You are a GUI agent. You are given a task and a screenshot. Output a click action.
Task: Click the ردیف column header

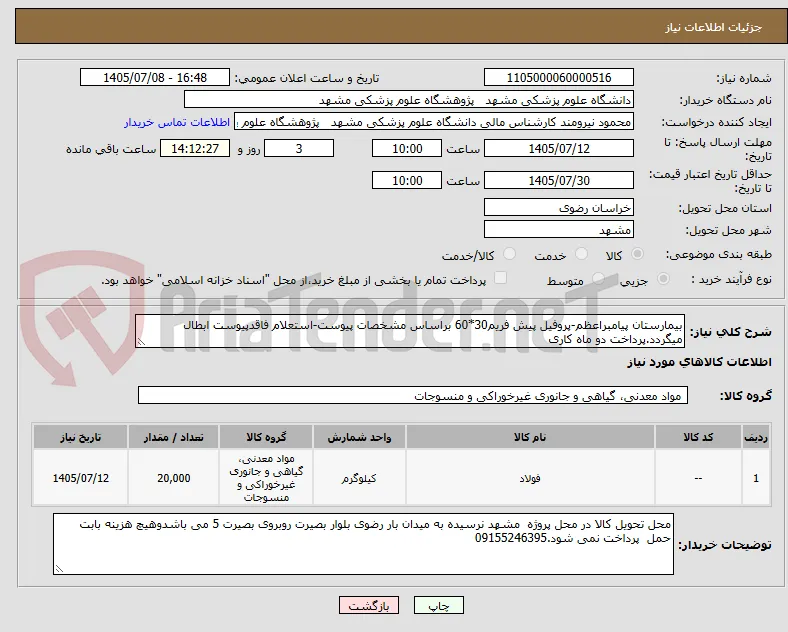point(756,437)
